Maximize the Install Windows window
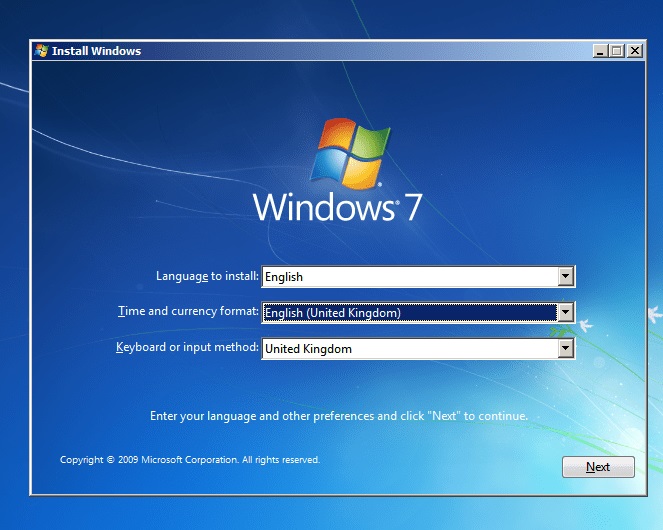Image resolution: width=663 pixels, height=530 pixels. 616,51
